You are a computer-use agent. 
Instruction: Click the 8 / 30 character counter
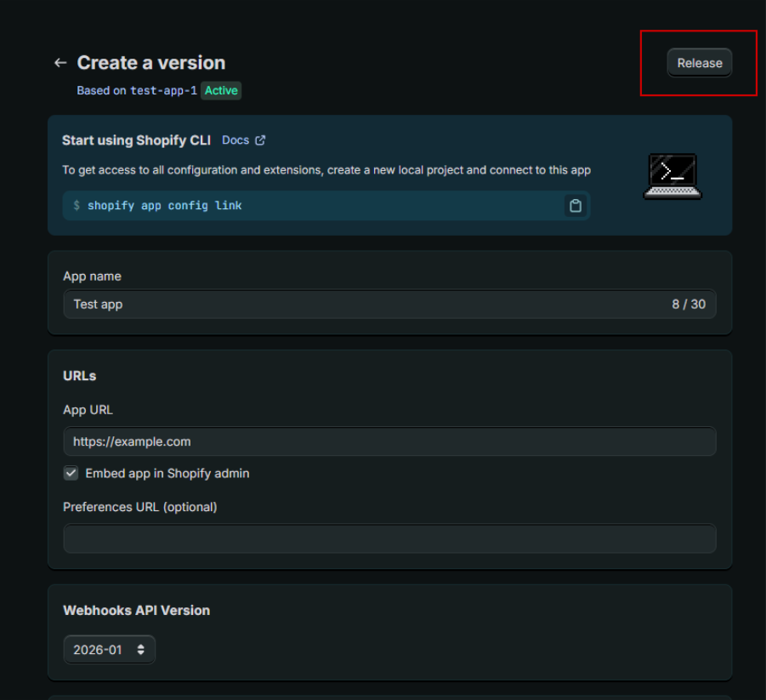coord(689,304)
